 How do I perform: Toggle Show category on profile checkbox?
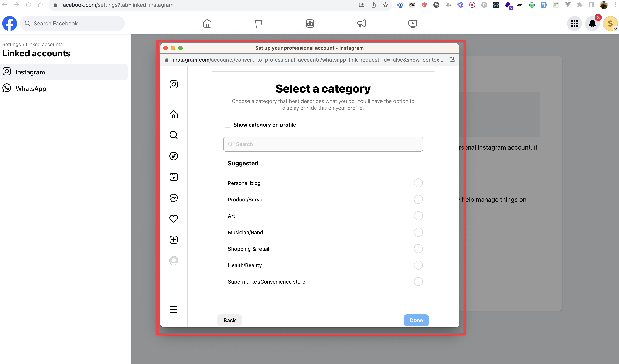point(227,125)
